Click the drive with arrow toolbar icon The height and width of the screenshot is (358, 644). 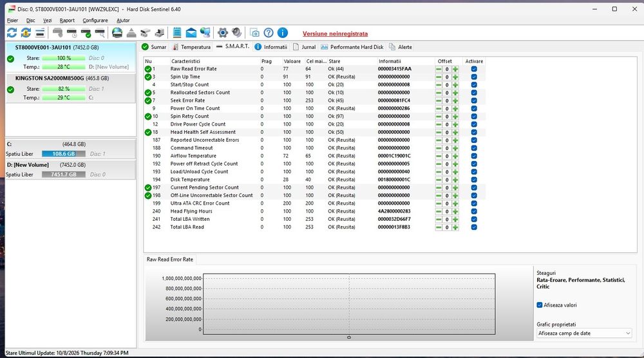[159, 33]
